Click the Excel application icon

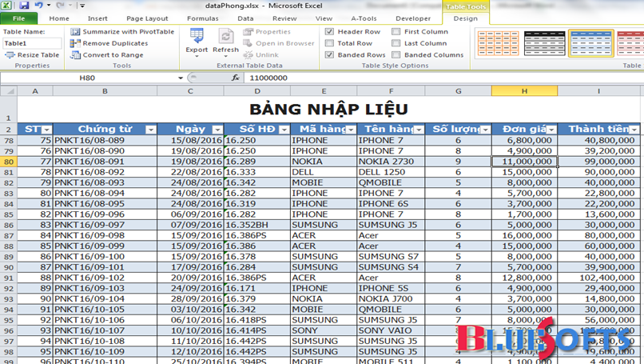click(6, 6)
